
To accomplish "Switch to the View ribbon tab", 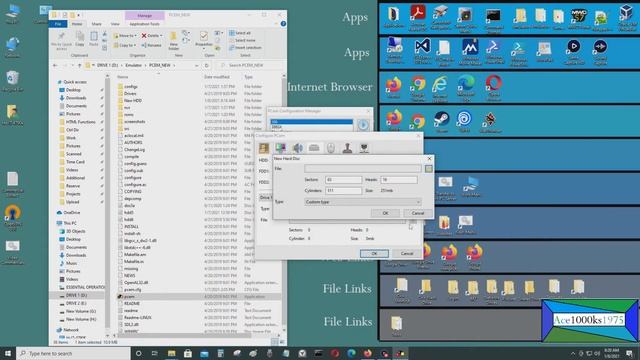I will click(x=115, y=24).
